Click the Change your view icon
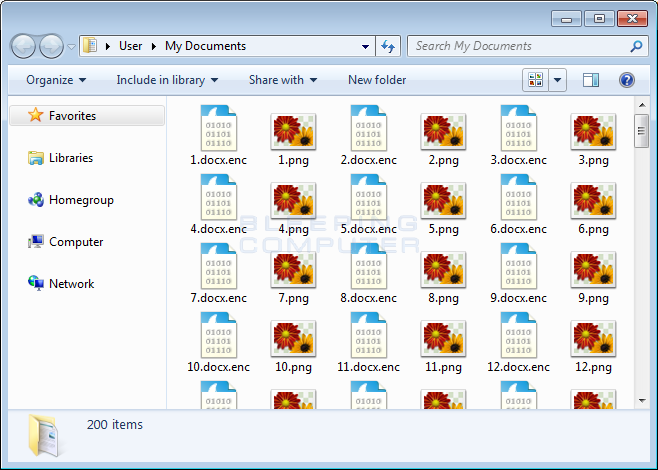 pos(535,80)
